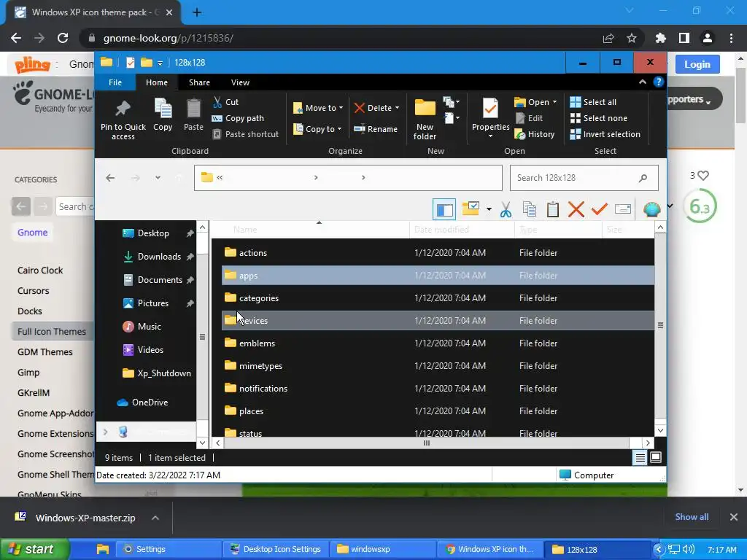Click Paste shortcut
The image size is (747, 560).
coord(245,134)
